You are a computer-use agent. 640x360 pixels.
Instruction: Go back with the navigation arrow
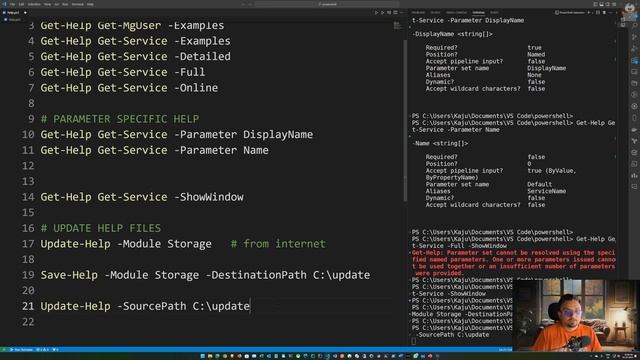click(x=243, y=4)
